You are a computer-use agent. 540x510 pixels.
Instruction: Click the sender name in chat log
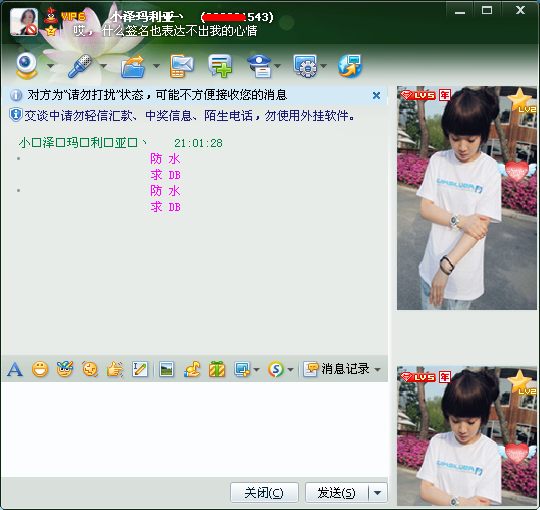(x=83, y=143)
